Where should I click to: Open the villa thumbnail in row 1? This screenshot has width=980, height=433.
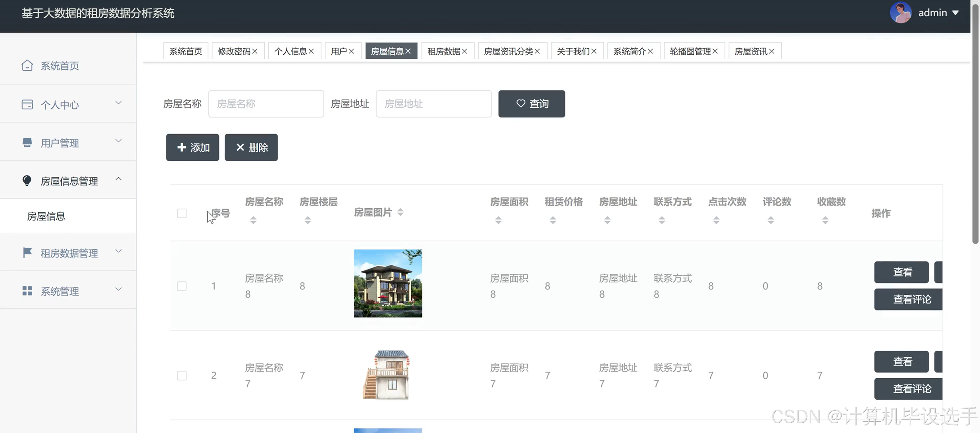coord(388,283)
